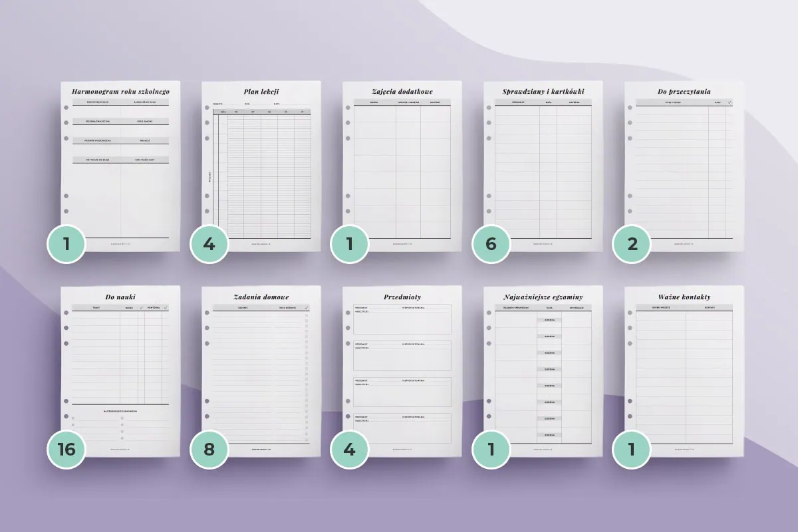Click the number 8 badge on Zadania domowe
This screenshot has height=532, width=798.
point(209,449)
